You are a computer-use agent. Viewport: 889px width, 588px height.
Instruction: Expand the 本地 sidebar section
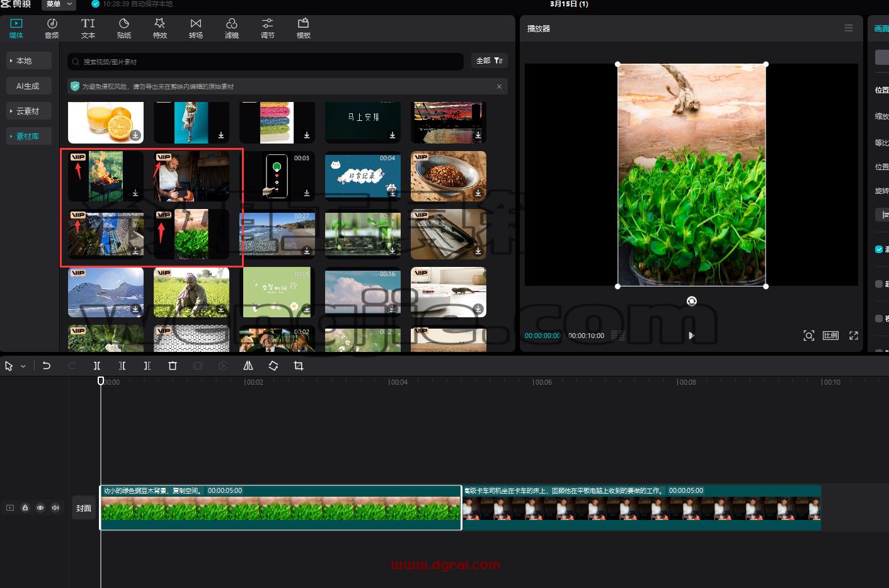pyautogui.click(x=29, y=60)
